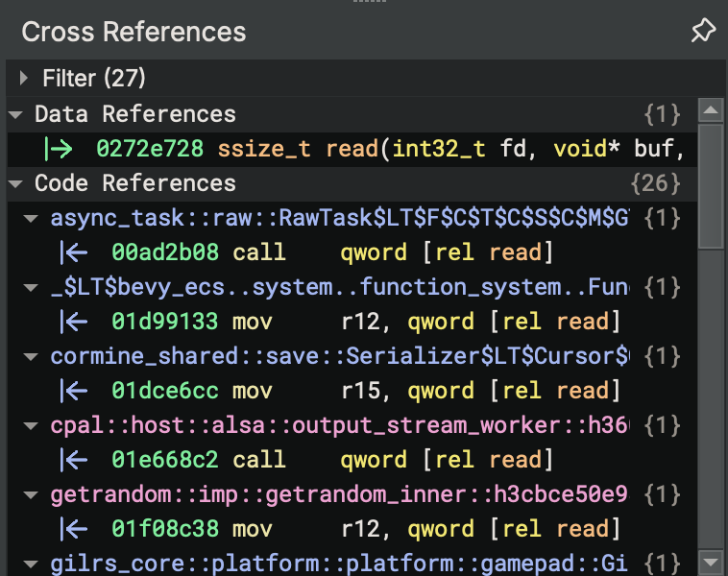Image resolution: width=728 pixels, height=576 pixels.
Task: Collapse the getrandom::imp::getrandom_inner entry
Action: click(x=31, y=494)
